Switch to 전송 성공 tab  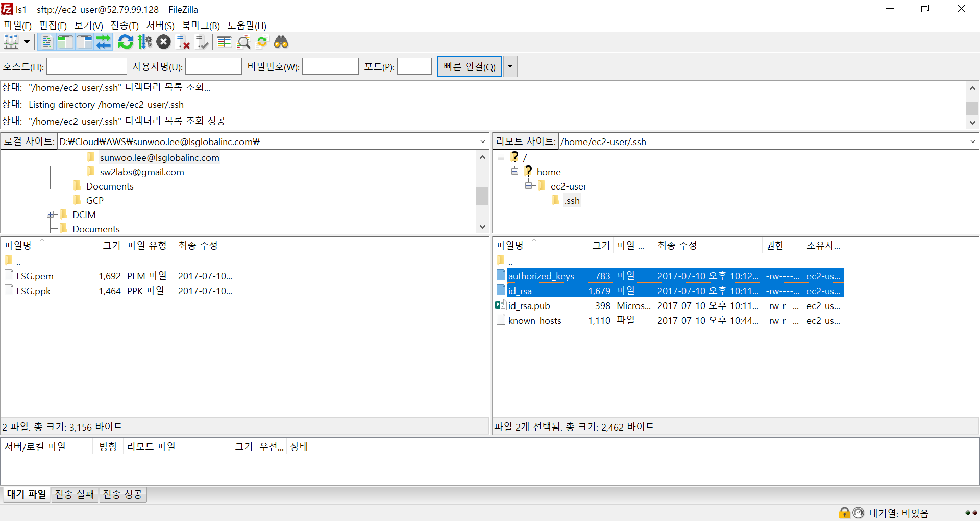pyautogui.click(x=122, y=494)
